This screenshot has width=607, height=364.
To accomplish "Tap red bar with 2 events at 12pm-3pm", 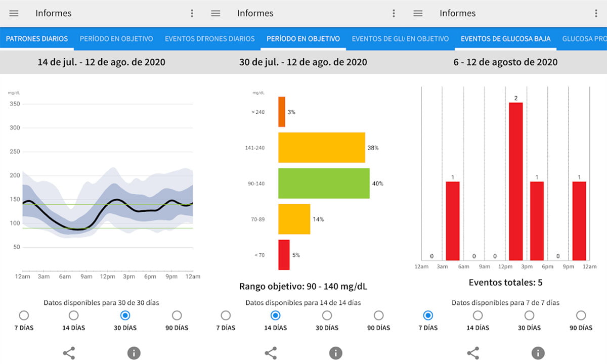I will click(516, 181).
